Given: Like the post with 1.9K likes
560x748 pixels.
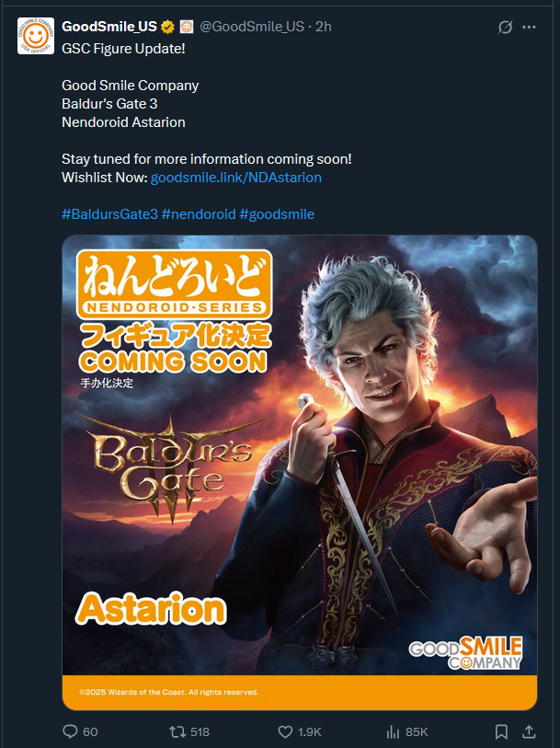Looking at the screenshot, I should 299,731.
